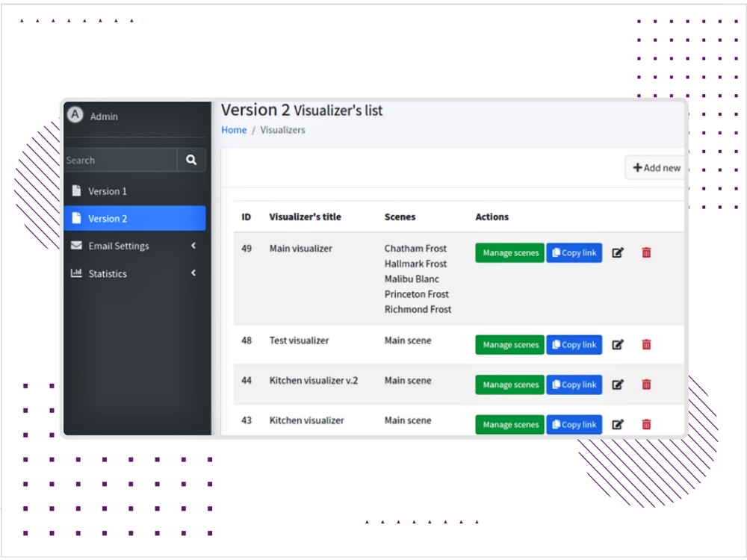Click the ID column header
The image size is (747, 560).
246,217
